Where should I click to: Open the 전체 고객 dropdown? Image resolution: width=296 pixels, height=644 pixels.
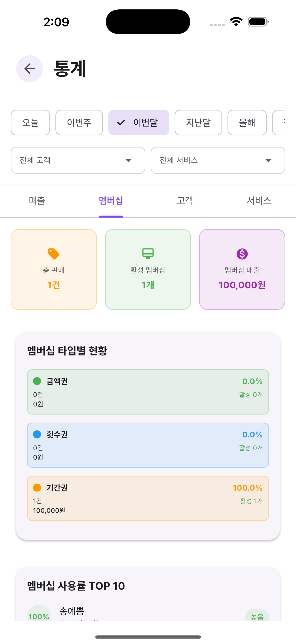tap(78, 160)
